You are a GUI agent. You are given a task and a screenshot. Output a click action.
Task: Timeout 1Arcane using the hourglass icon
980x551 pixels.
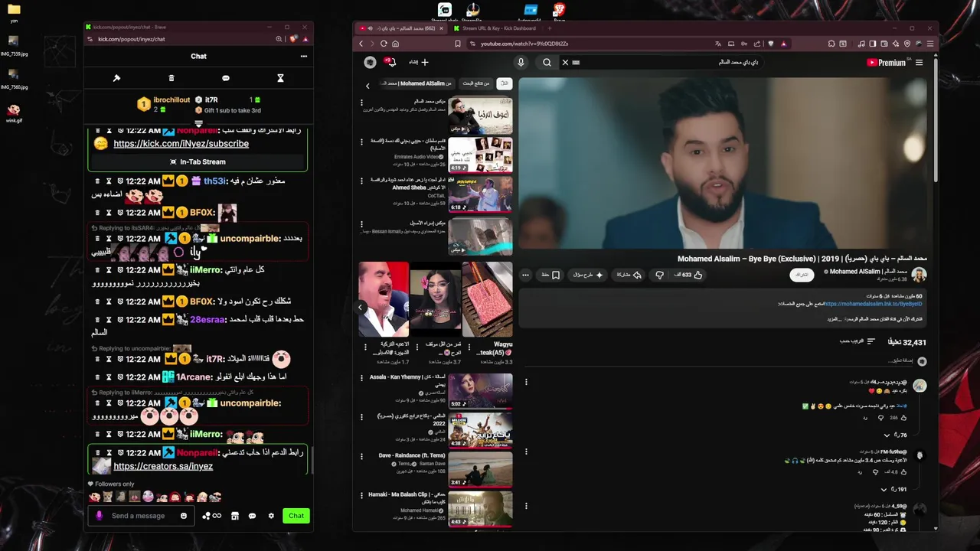pos(109,377)
